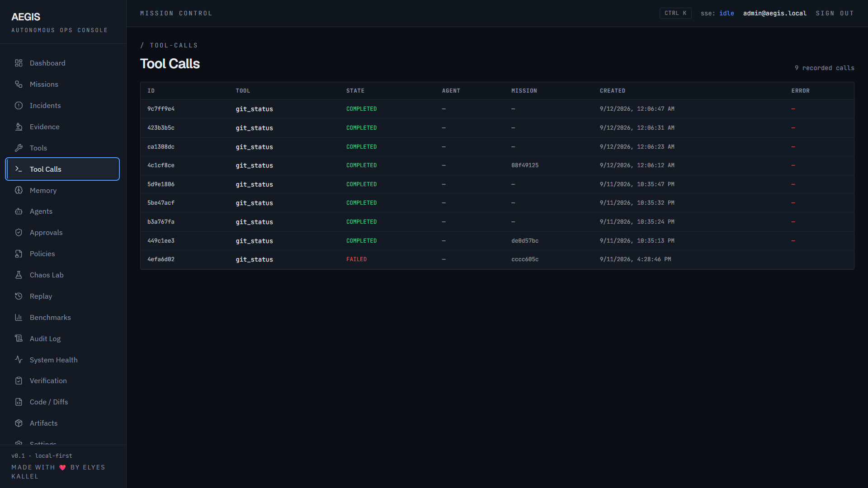
Task: Open command palette with CTRL K button
Action: 675,13
